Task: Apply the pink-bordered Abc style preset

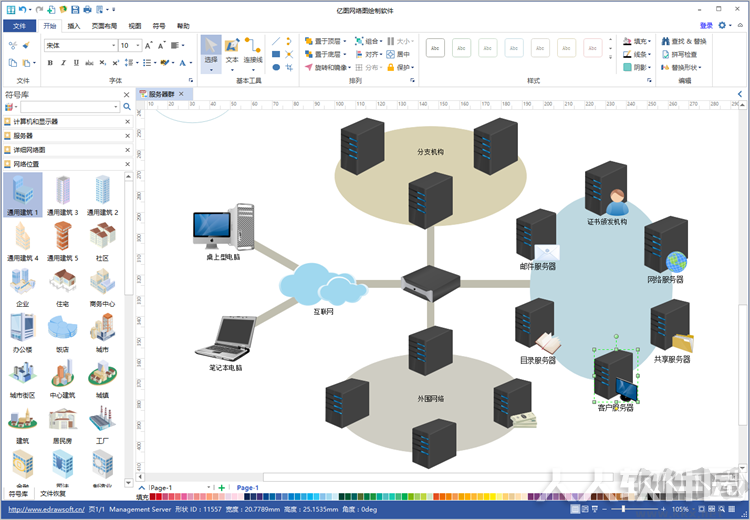Action: pyautogui.click(x=593, y=48)
